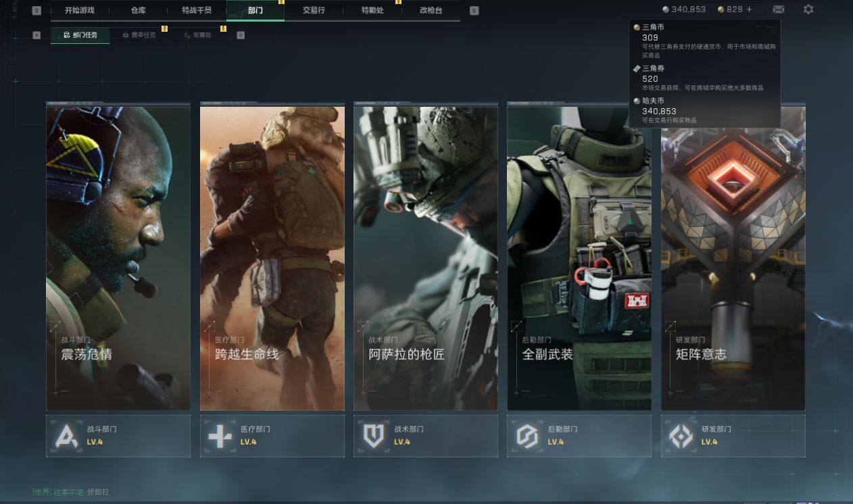
Task: Open the 全副武装 mission card
Action: (x=579, y=256)
